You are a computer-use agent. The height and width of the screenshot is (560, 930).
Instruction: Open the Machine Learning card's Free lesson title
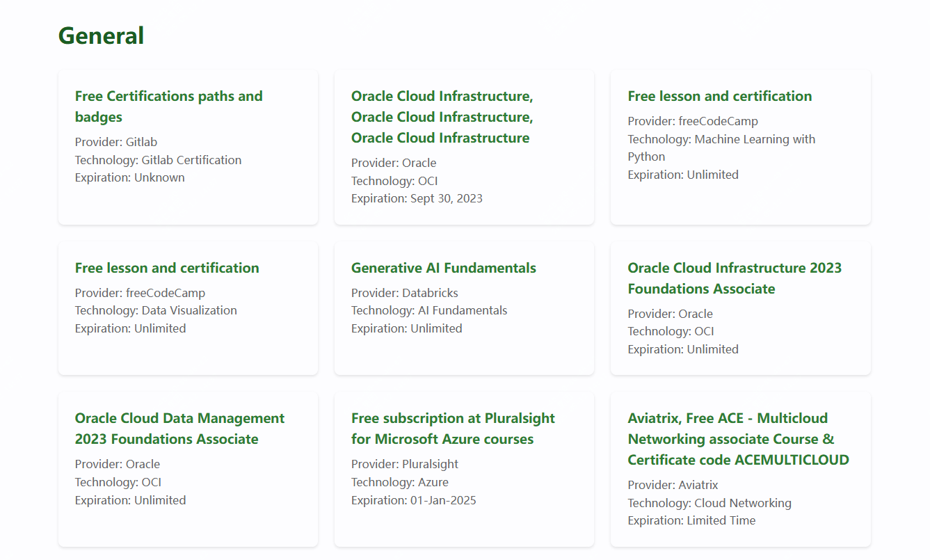coord(719,96)
